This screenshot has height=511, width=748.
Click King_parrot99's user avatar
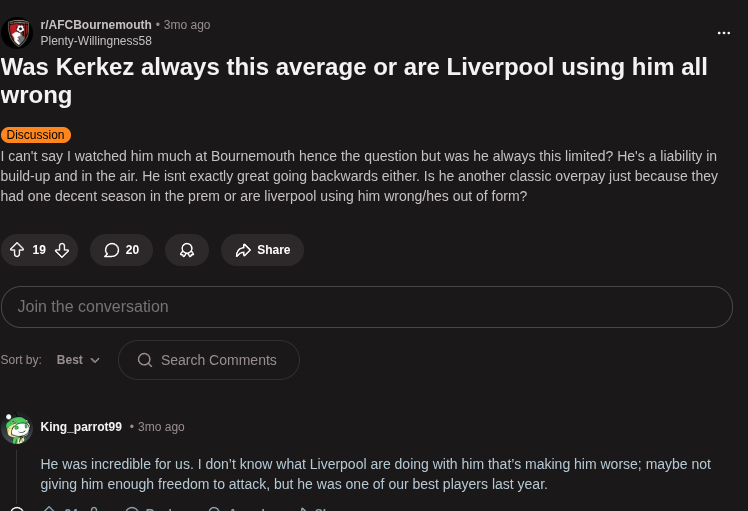[x=17, y=428]
